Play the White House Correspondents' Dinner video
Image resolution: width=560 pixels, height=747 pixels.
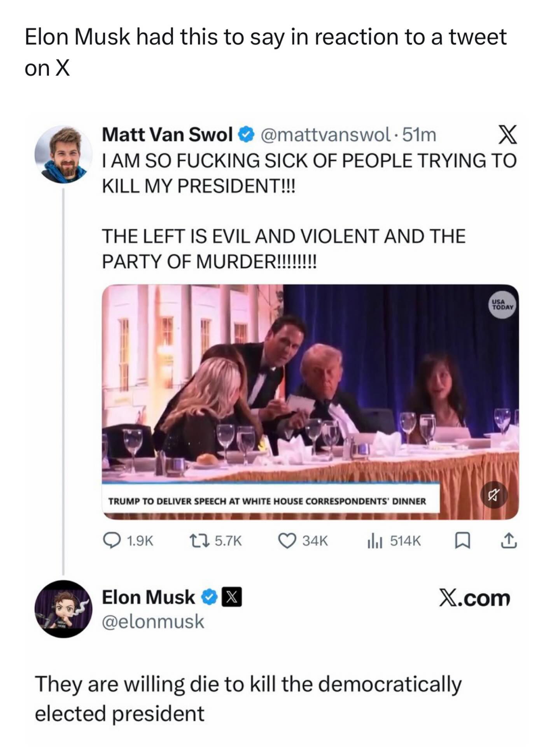[x=310, y=402]
